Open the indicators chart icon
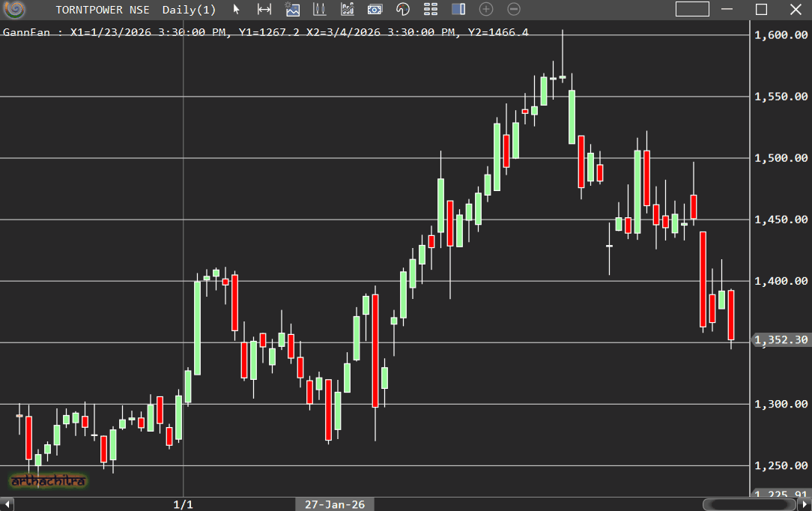Screen dimensions: 812x511 tap(348, 10)
